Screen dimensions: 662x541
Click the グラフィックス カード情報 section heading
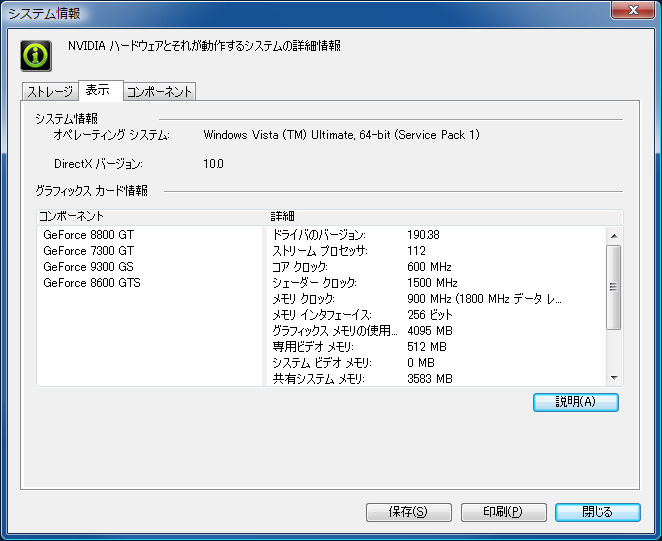92,191
